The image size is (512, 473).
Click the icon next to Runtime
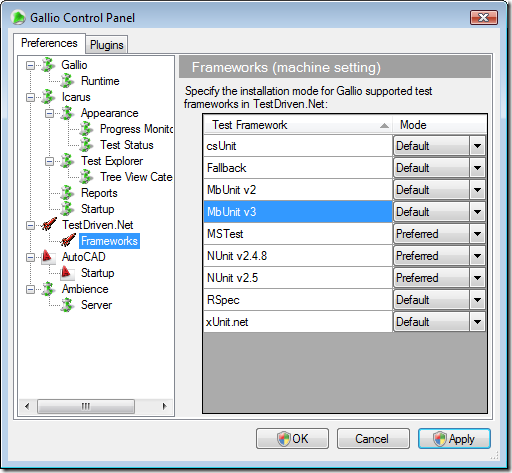coord(68,81)
